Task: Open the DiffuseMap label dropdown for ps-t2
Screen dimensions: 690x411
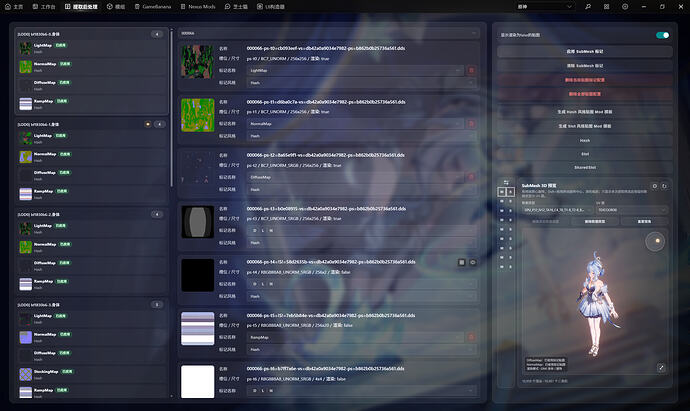Action: pyautogui.click(x=355, y=177)
